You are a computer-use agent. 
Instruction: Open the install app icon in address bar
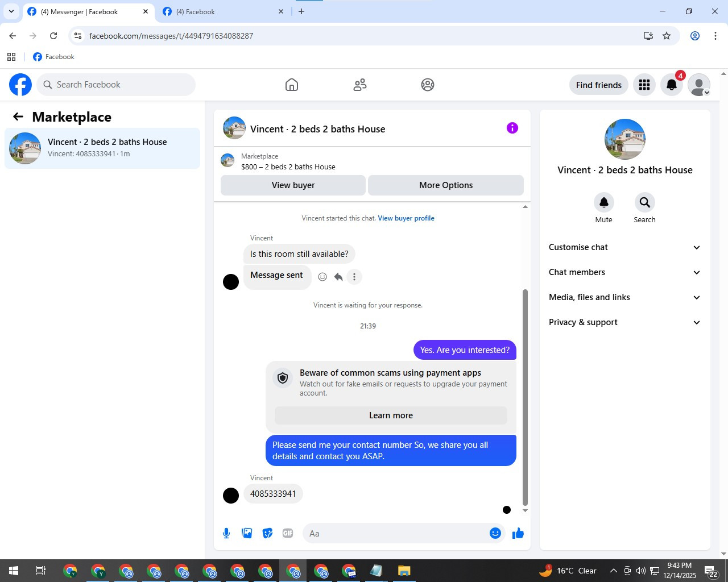648,36
